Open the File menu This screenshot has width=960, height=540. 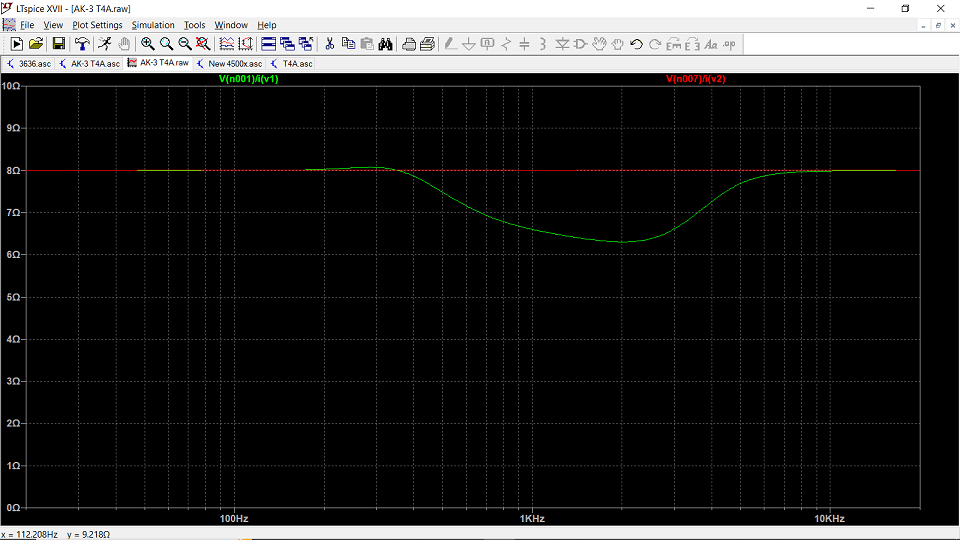pyautogui.click(x=27, y=25)
